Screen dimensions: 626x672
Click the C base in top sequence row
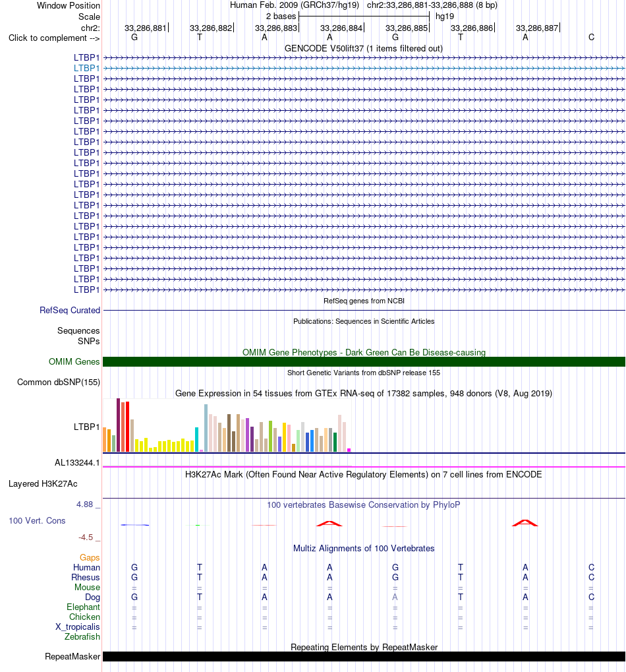(x=591, y=38)
